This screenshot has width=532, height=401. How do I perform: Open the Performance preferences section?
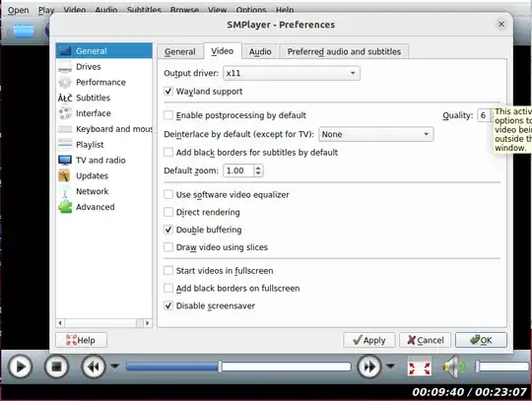pos(103,82)
